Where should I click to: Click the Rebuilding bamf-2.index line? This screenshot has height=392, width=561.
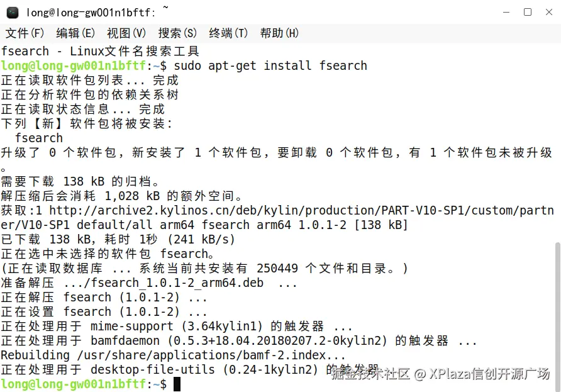[x=173, y=355]
